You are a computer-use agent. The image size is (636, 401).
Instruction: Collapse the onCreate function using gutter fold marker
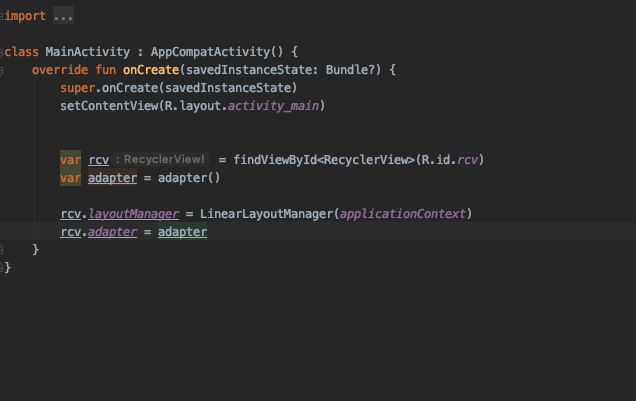click(x=2, y=71)
